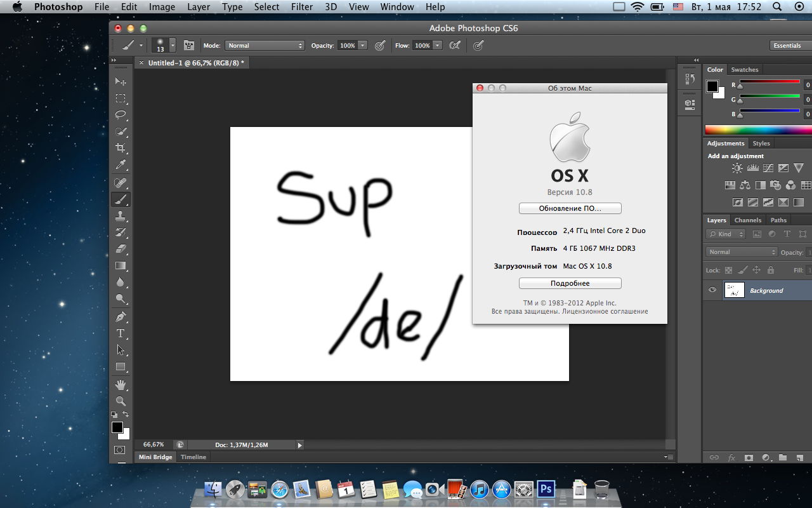Image resolution: width=812 pixels, height=508 pixels.
Task: Select the Rectangle shape tool
Action: point(120,366)
